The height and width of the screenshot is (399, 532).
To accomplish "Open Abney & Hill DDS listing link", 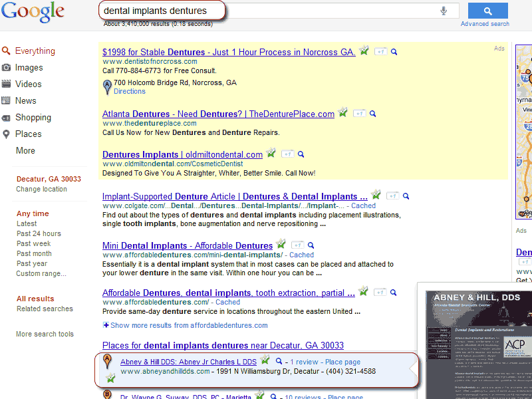I will (x=188, y=362).
